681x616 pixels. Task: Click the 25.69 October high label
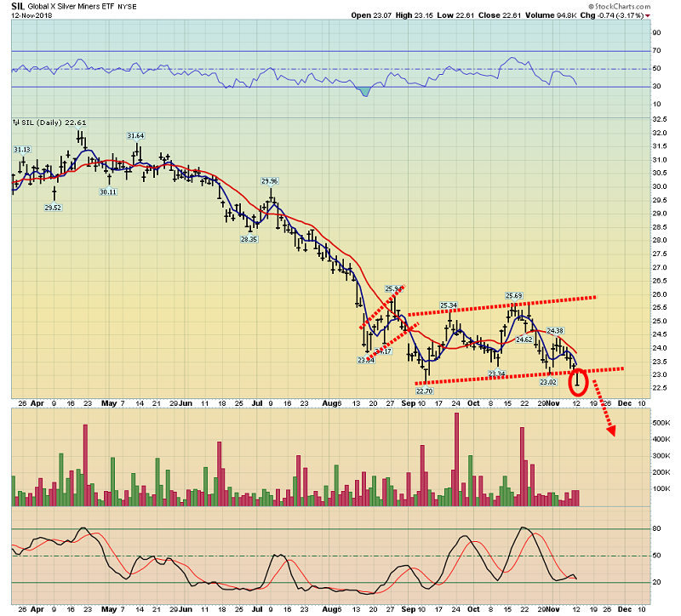[514, 295]
